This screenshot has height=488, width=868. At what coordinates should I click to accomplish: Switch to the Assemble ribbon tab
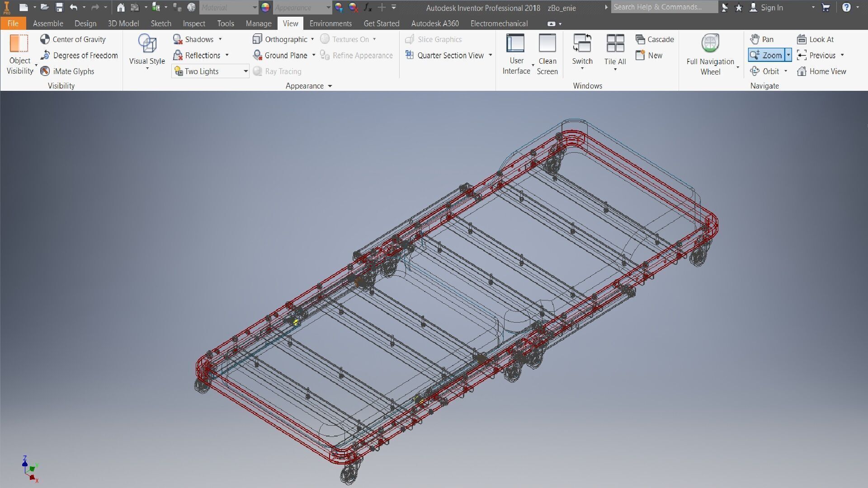(x=47, y=23)
